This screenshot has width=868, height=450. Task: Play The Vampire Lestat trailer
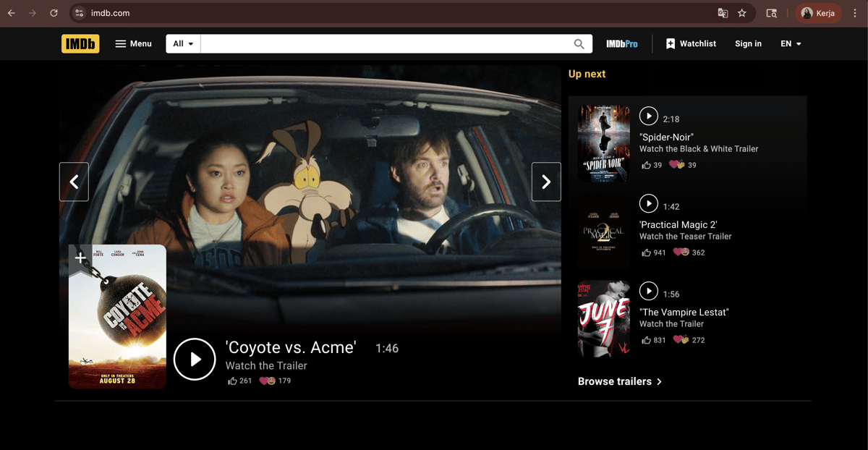tap(649, 291)
